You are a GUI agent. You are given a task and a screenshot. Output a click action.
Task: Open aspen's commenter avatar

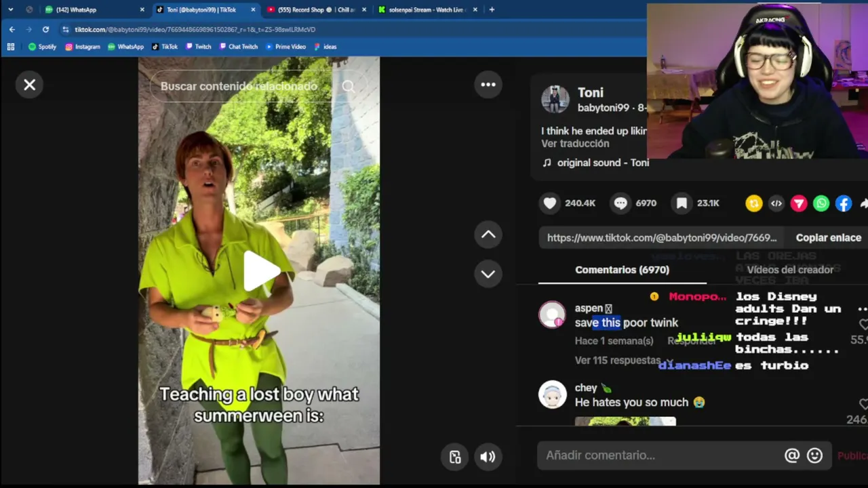click(x=552, y=314)
